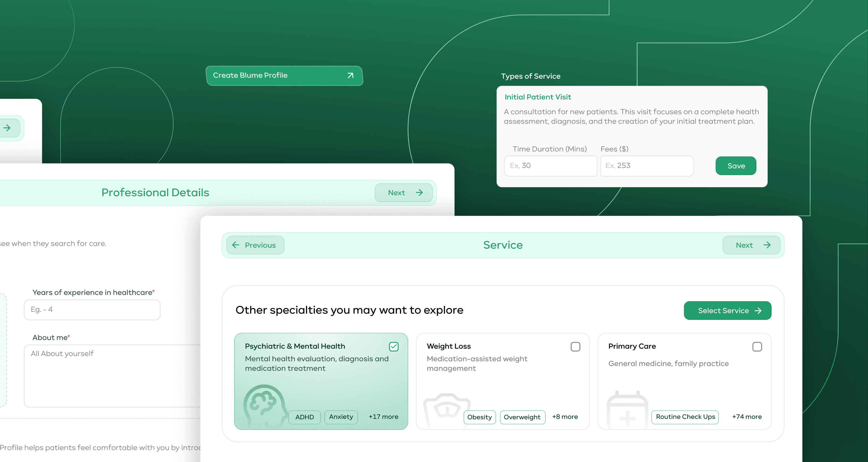
Task: Focus the Time Duration (Mins) input field
Action: click(x=550, y=166)
